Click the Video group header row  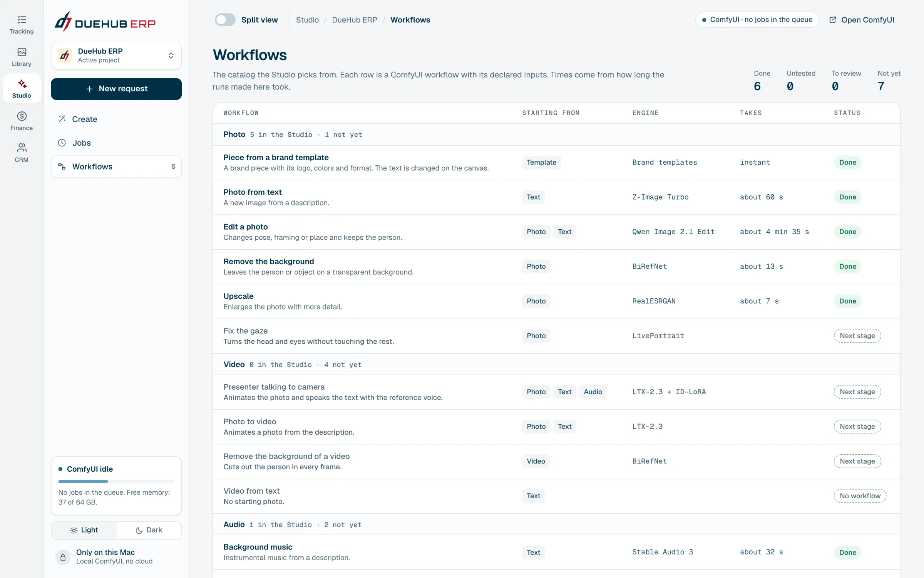coord(556,365)
